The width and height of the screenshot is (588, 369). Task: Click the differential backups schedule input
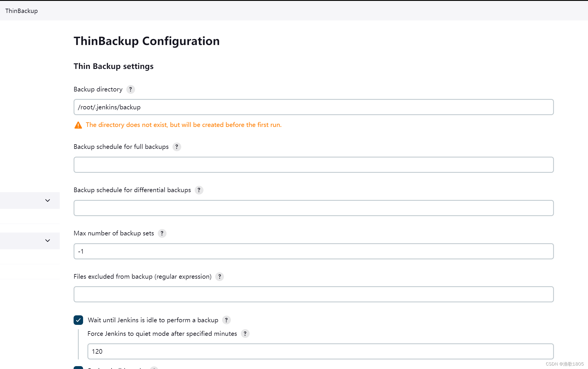click(313, 208)
